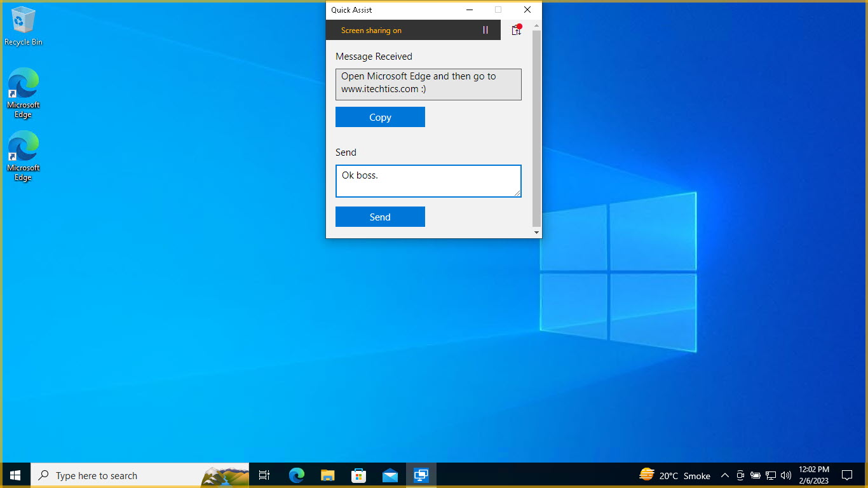This screenshot has width=868, height=488.
Task: Open File Explorer from the taskbar
Action: point(327,475)
